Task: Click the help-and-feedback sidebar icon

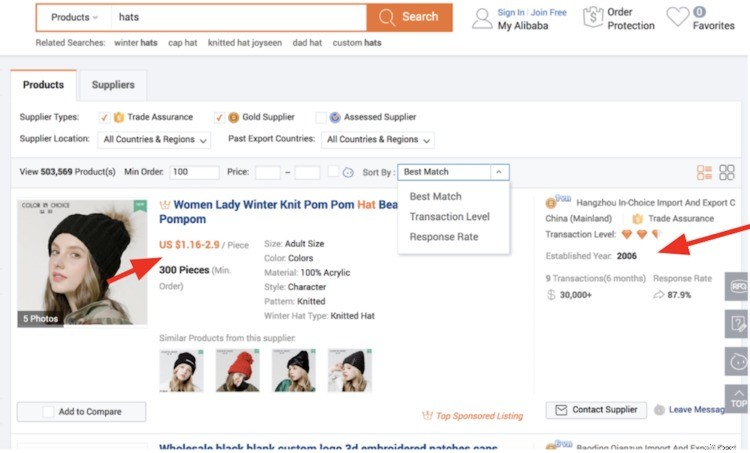Action: 737,324
